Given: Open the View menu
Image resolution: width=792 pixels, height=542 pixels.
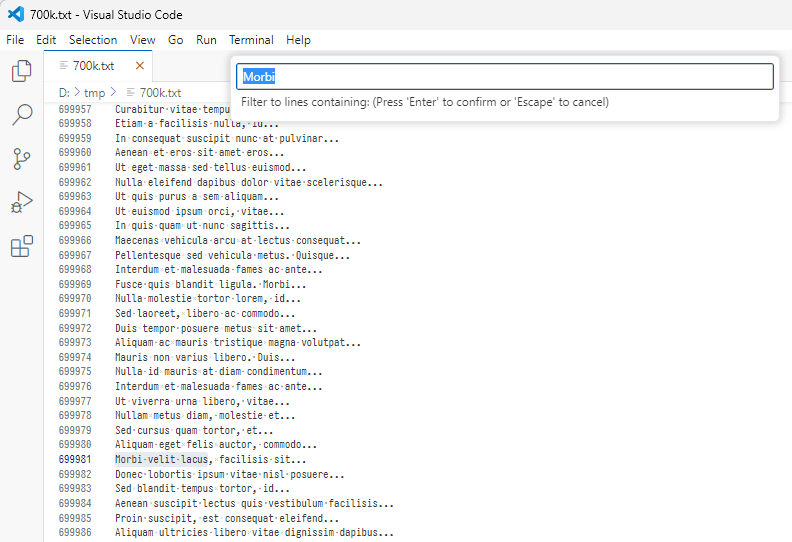Looking at the screenshot, I should tap(142, 40).
